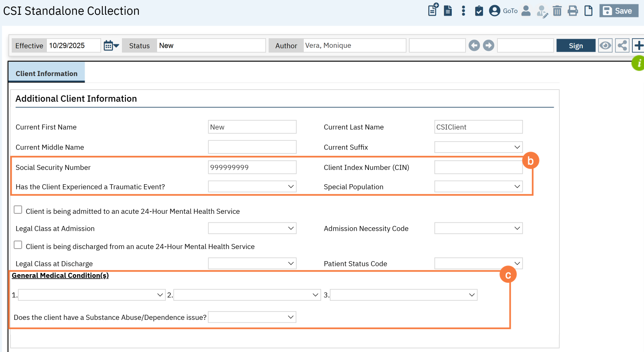Click the new document with plus icon
Image resolution: width=644 pixels, height=352 pixels.
tap(433, 10)
